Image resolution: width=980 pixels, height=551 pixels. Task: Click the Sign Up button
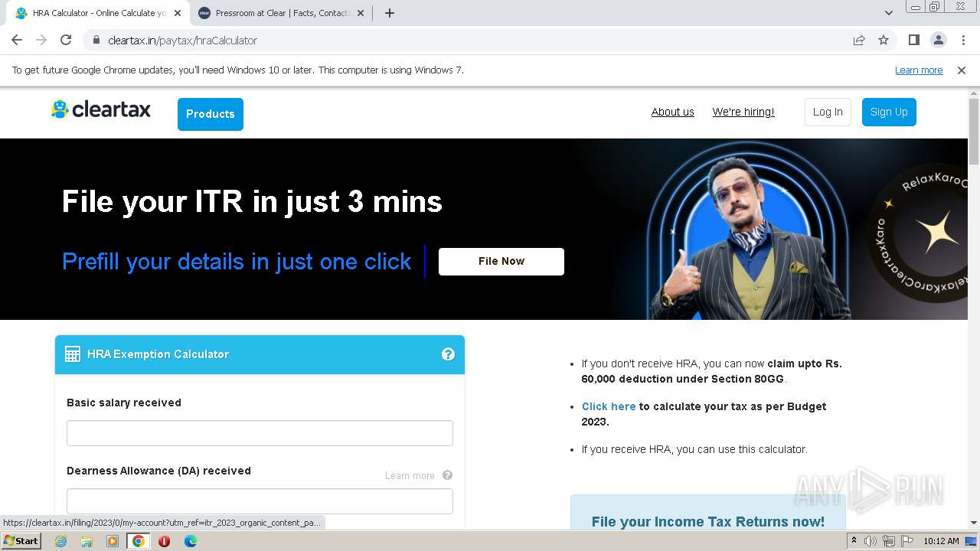click(889, 112)
